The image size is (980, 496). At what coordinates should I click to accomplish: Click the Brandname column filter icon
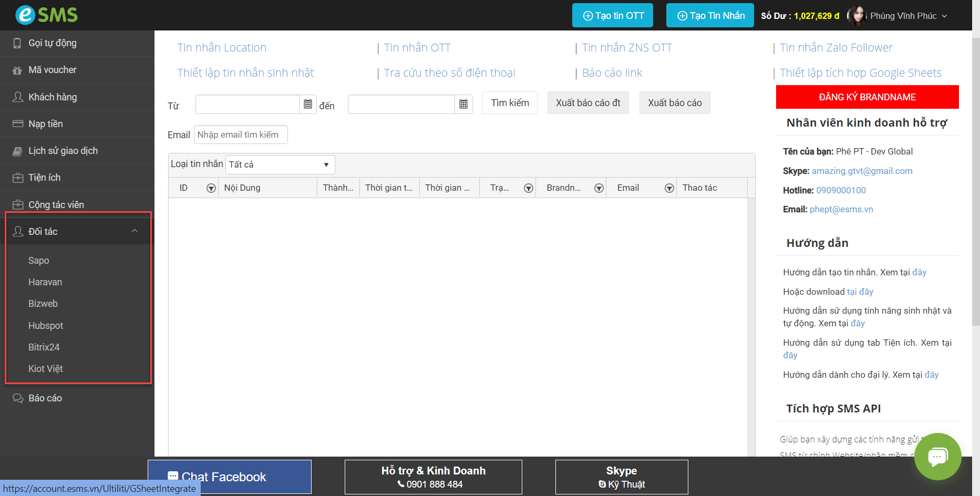click(x=599, y=188)
